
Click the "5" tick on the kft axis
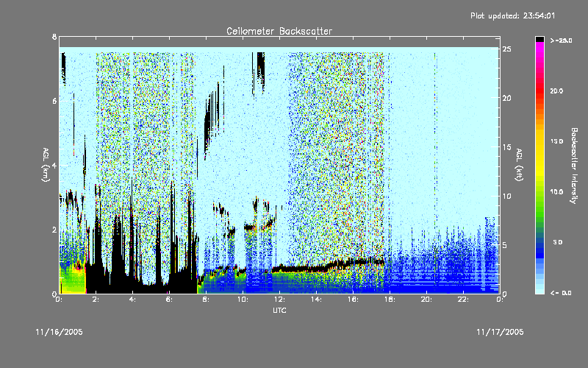(505, 245)
